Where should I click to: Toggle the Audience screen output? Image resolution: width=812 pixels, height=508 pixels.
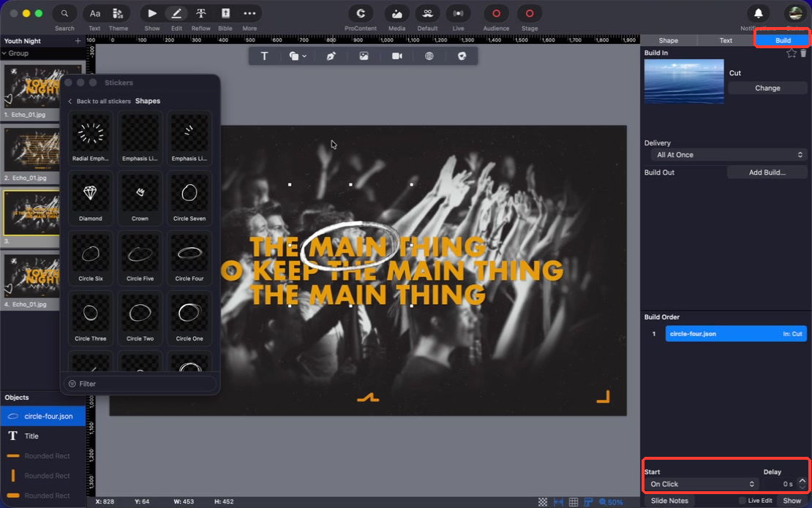point(496,13)
